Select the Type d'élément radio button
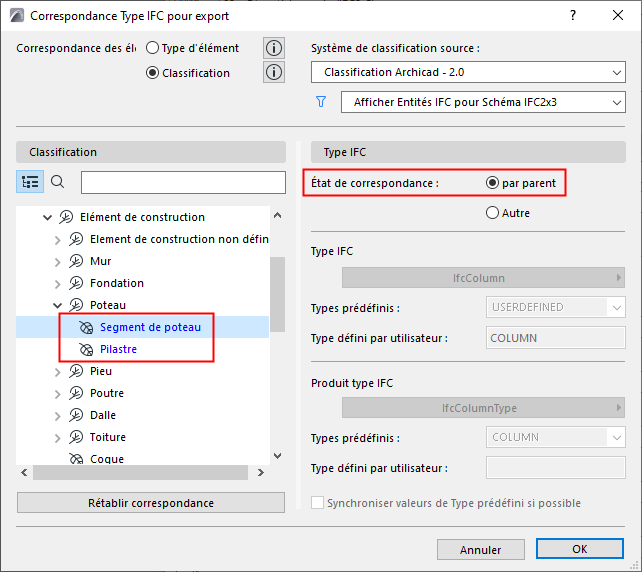The height and width of the screenshot is (572, 642). point(153,47)
